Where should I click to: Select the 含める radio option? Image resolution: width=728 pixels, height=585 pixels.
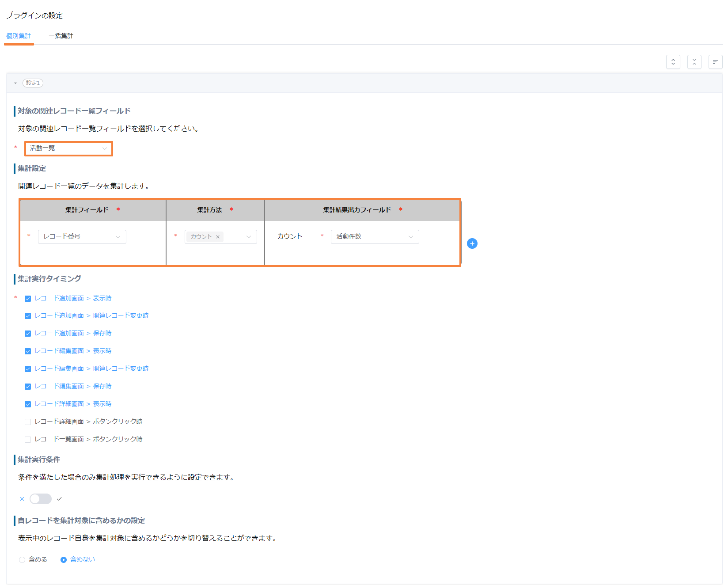(x=22, y=560)
